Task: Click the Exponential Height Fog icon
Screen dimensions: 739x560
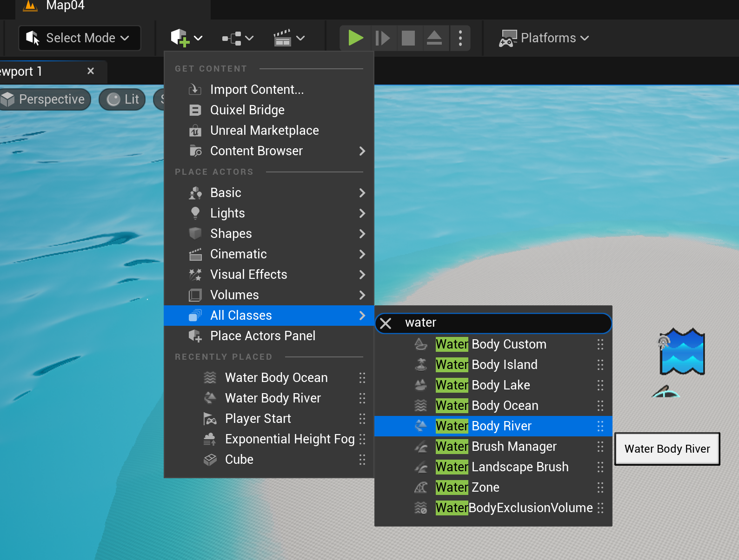Action: tap(210, 439)
